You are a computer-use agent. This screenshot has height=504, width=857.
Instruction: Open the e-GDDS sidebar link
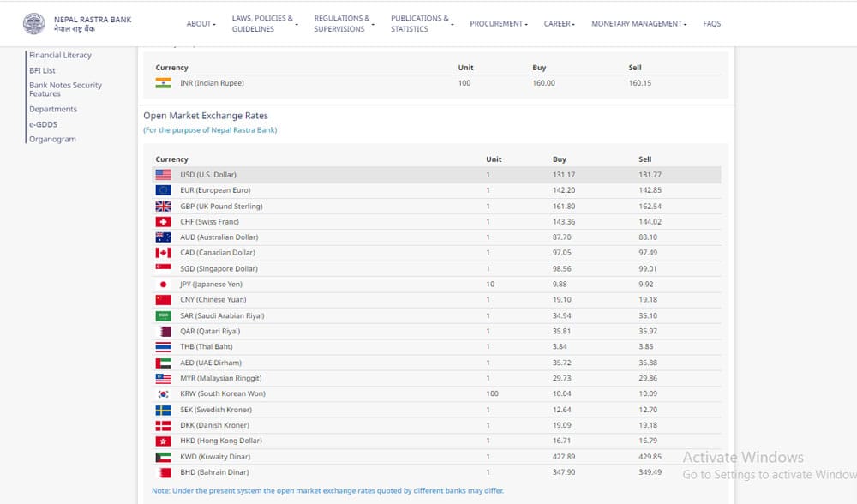click(x=43, y=124)
